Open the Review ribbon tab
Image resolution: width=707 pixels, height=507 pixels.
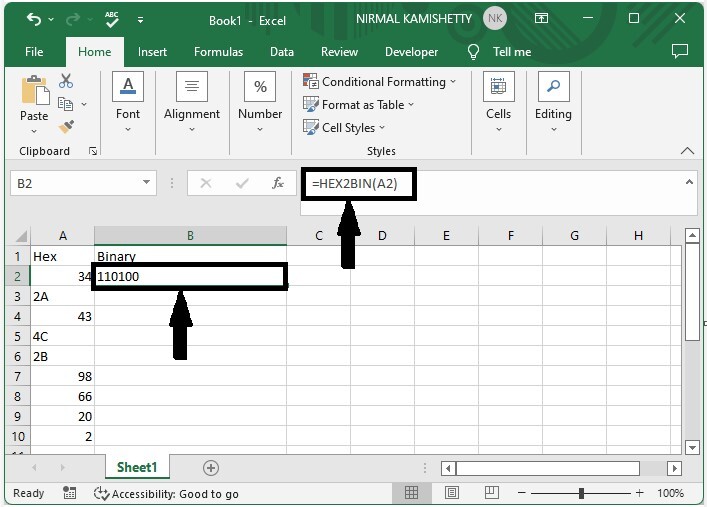coord(339,52)
